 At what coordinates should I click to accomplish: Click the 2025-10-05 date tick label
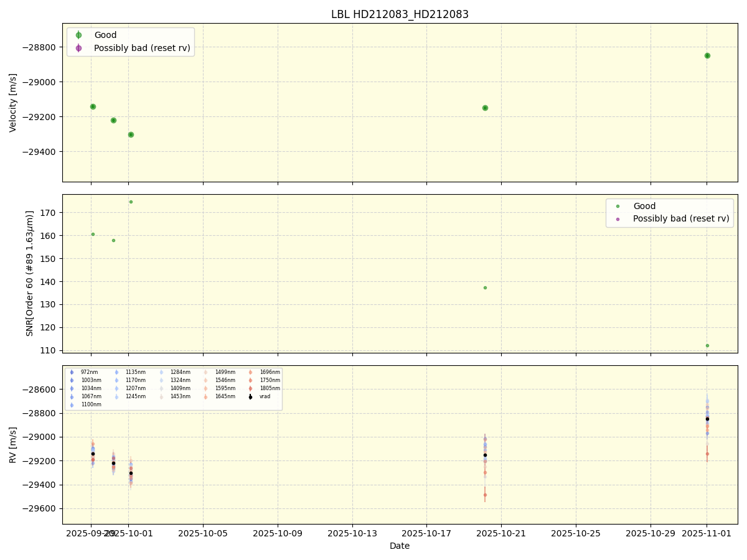coord(203,533)
